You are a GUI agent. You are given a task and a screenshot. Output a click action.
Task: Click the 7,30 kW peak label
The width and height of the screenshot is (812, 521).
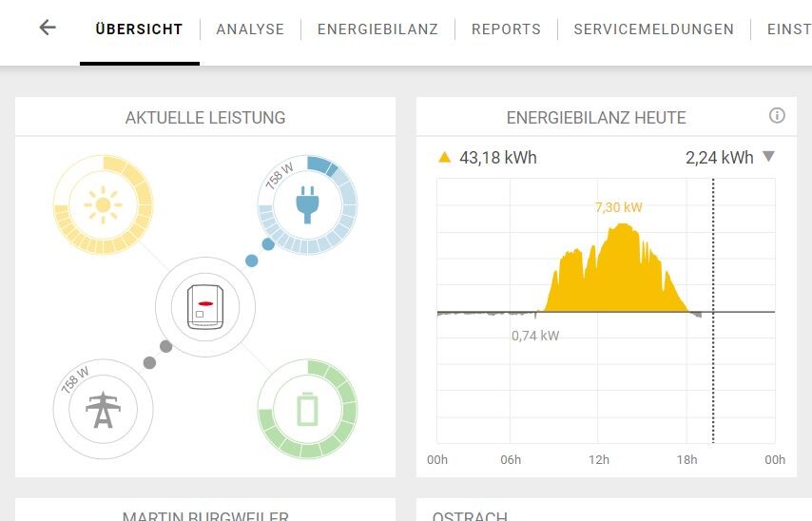[x=618, y=207]
